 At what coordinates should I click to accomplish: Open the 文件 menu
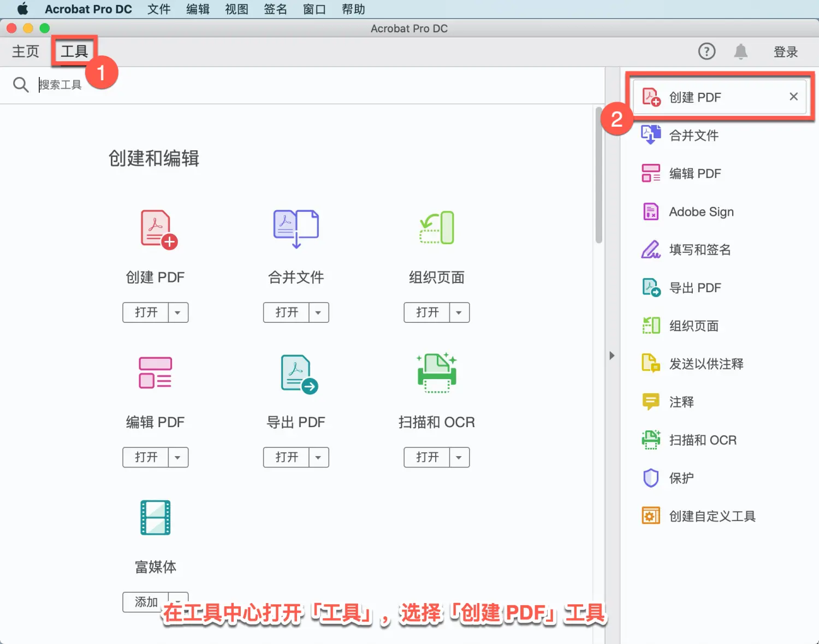[159, 9]
